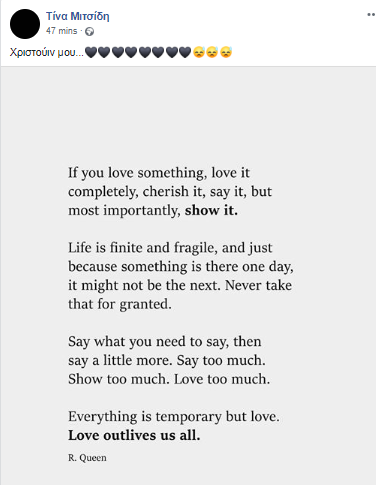Viewport: 376px width, 485px height.
Task: Click the last black heart emoji
Action: [x=185, y=52]
